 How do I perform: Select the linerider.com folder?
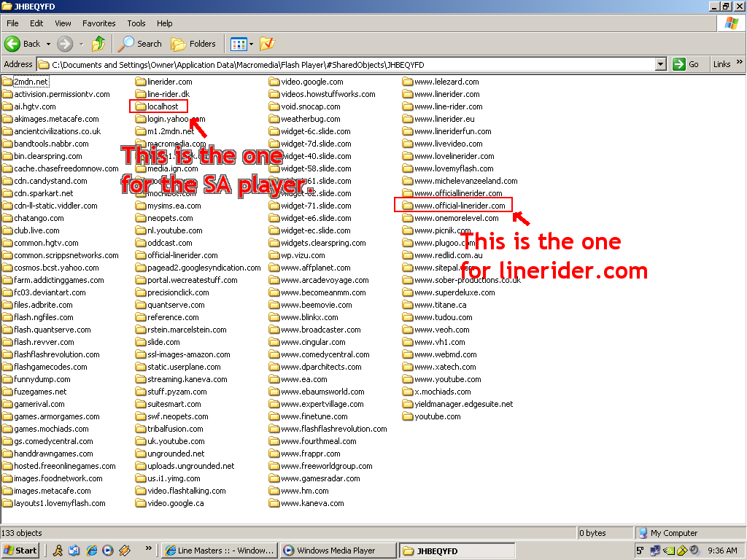coord(164,82)
